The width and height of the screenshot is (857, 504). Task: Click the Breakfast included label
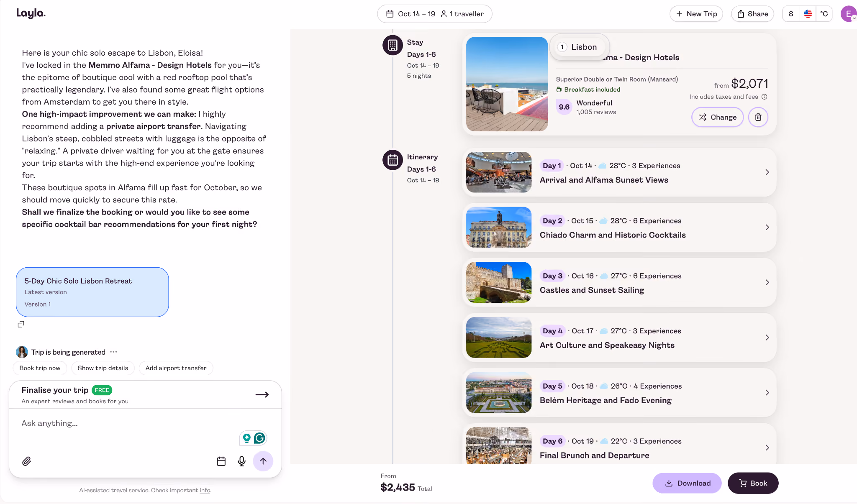pos(588,90)
